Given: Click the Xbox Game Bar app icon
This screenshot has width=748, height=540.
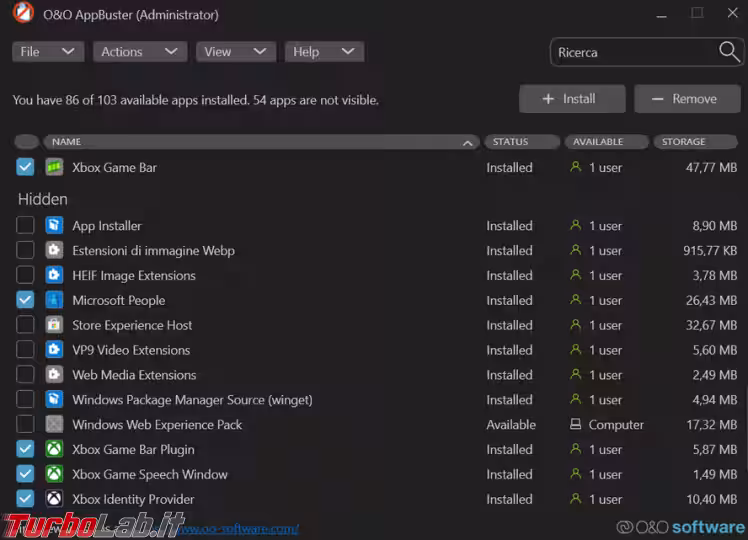Looking at the screenshot, I should pos(54,167).
